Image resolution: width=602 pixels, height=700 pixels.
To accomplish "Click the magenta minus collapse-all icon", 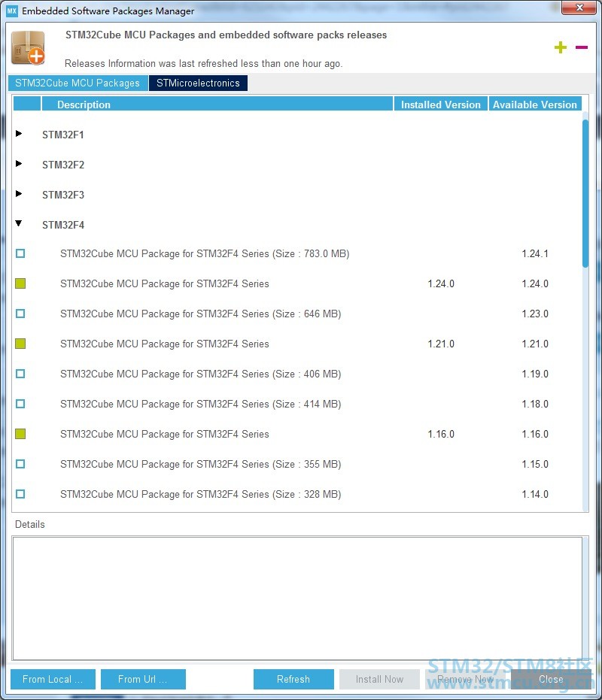I will tap(582, 47).
